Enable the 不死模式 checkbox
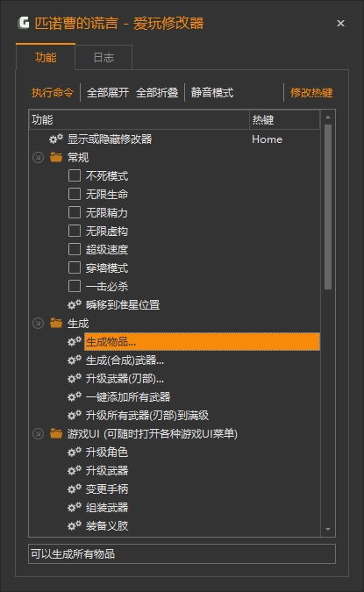The image size is (364, 592). 75,175
